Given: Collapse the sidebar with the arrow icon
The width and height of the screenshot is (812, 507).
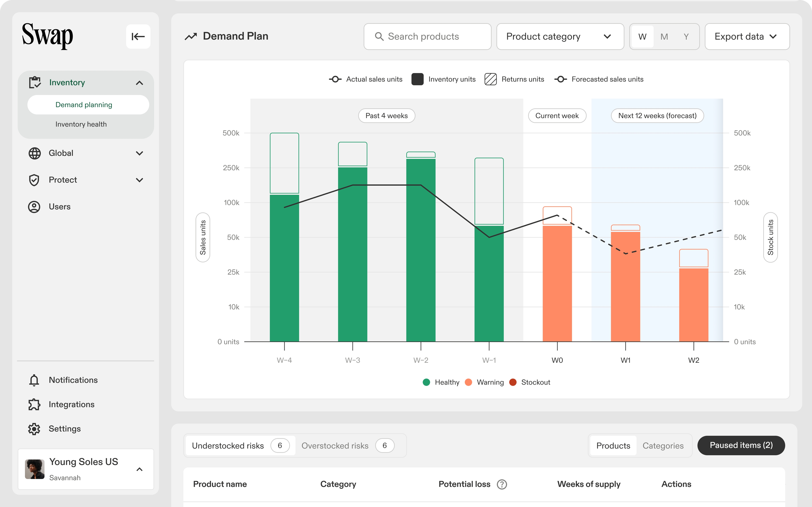Looking at the screenshot, I should [138, 37].
